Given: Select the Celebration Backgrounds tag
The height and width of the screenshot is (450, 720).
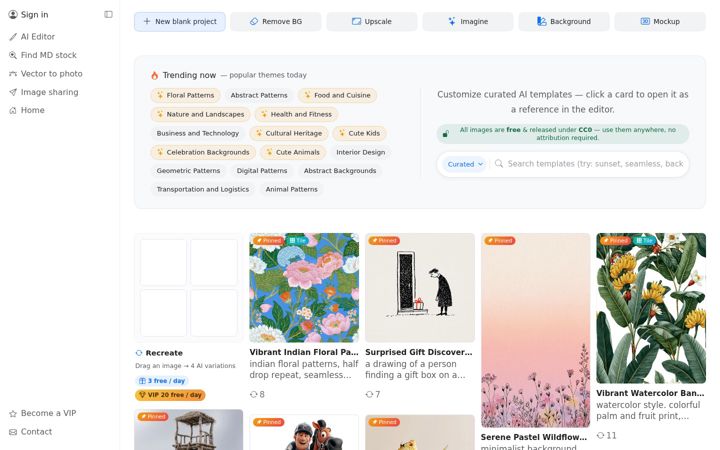Looking at the screenshot, I should pos(203,152).
